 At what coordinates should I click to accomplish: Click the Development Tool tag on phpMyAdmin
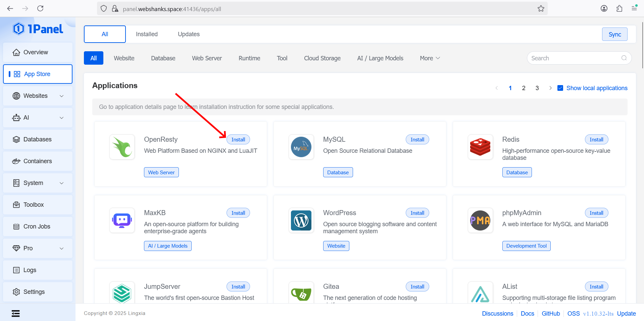tap(526, 246)
